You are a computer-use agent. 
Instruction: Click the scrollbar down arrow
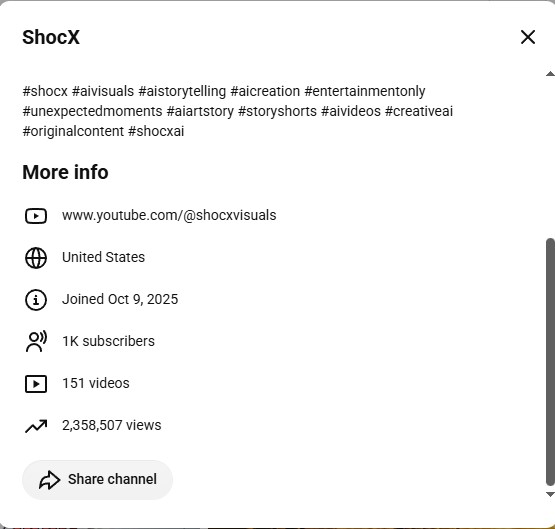point(550,494)
